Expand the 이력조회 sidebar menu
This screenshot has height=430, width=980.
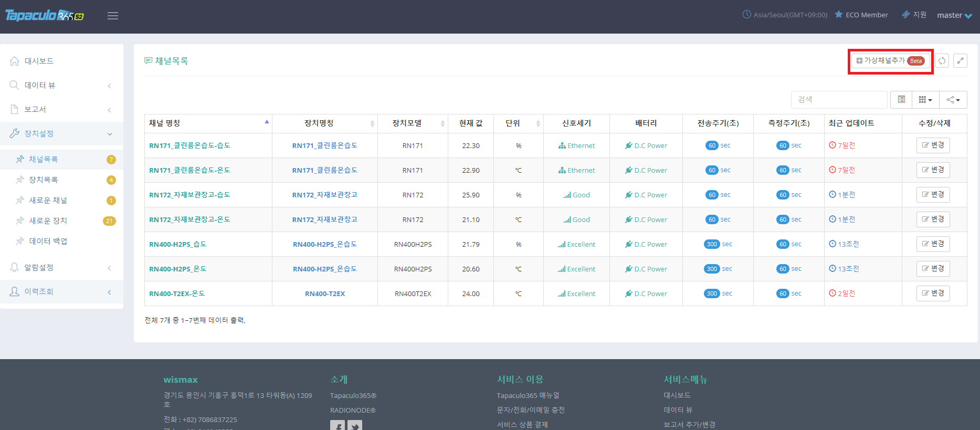coord(61,291)
